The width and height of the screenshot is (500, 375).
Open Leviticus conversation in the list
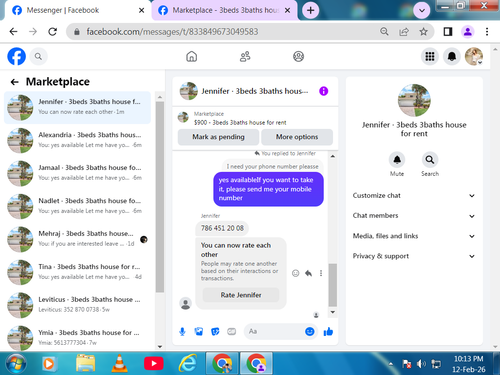77,304
